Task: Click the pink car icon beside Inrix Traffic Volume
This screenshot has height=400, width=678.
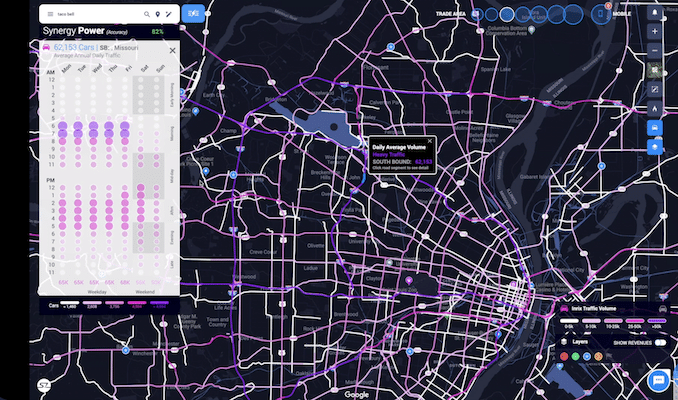Action: coord(564,308)
